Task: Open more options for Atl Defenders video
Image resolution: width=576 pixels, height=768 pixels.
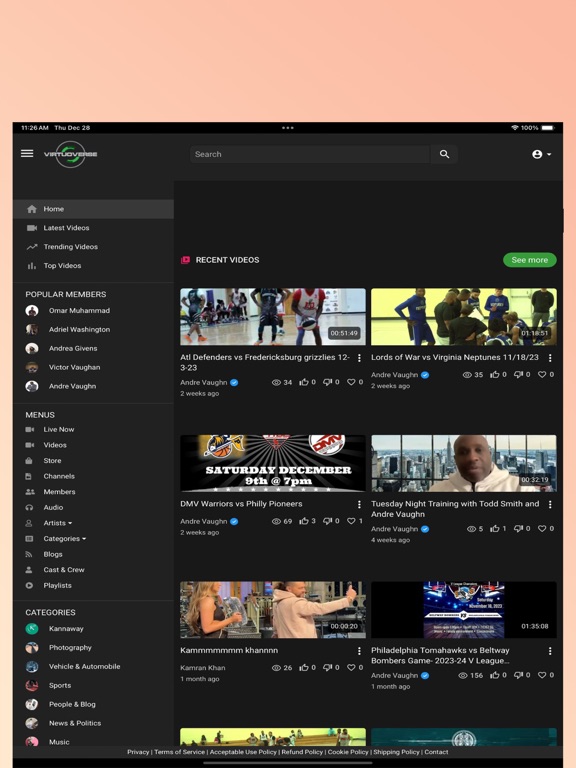Action: [359, 359]
